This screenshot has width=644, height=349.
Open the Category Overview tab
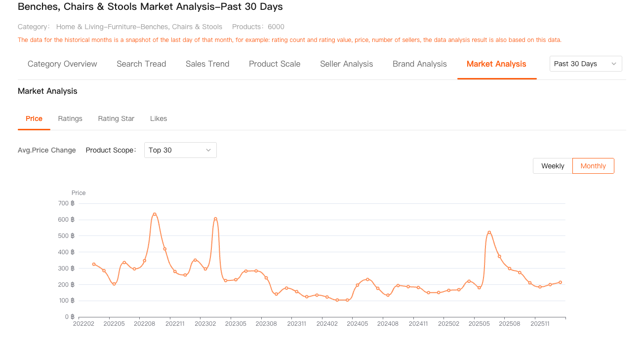[x=62, y=64]
